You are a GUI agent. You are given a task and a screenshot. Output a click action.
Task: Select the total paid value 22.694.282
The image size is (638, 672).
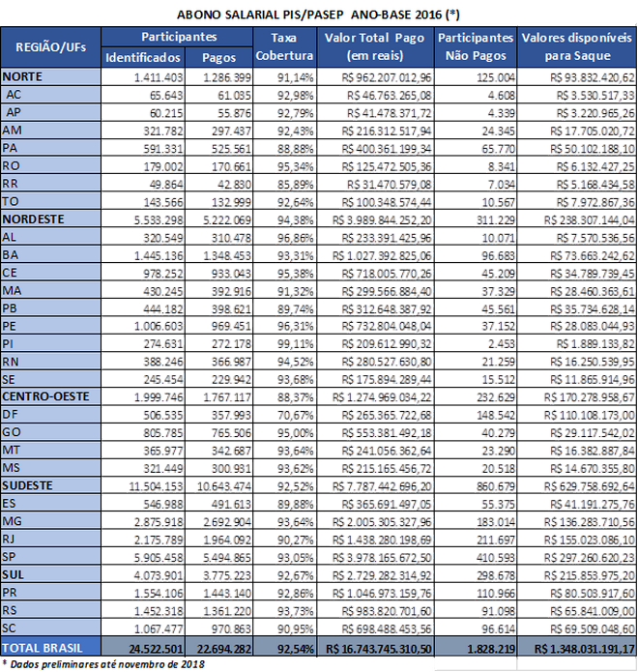221,646
